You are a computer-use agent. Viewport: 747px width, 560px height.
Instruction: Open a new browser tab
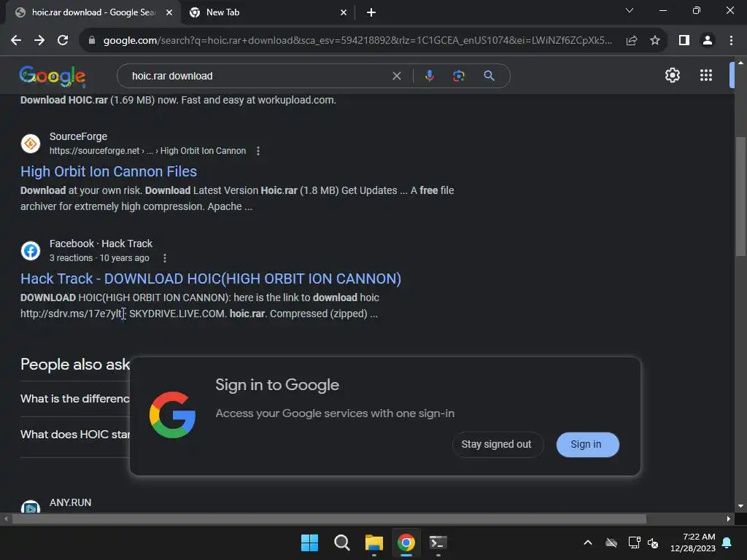pos(371,13)
